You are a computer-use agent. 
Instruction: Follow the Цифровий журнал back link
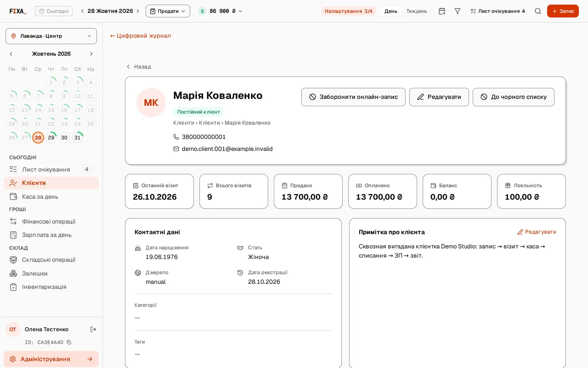(141, 35)
